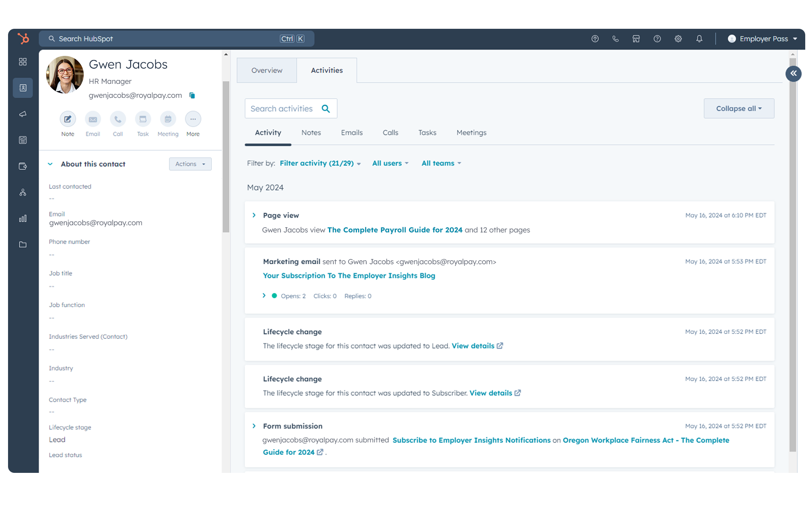This screenshot has height=508, width=812.
Task: Open the Settings gear icon
Action: coord(678,39)
